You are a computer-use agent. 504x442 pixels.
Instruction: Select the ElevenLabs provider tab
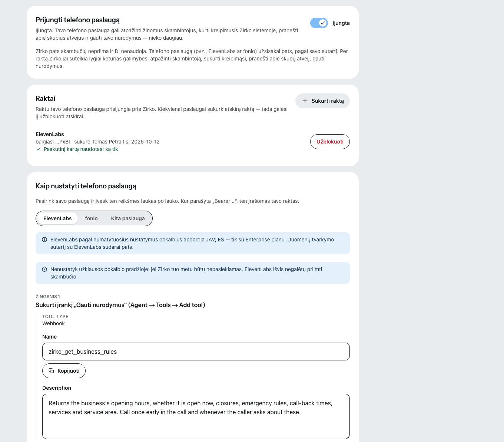(x=57, y=218)
